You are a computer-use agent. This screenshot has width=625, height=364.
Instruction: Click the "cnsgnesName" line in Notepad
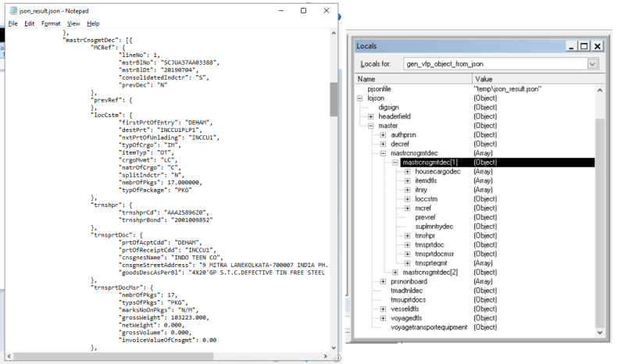click(x=170, y=258)
